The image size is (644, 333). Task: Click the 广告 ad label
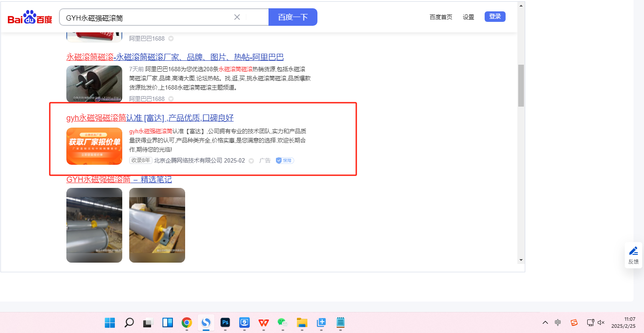(x=265, y=160)
